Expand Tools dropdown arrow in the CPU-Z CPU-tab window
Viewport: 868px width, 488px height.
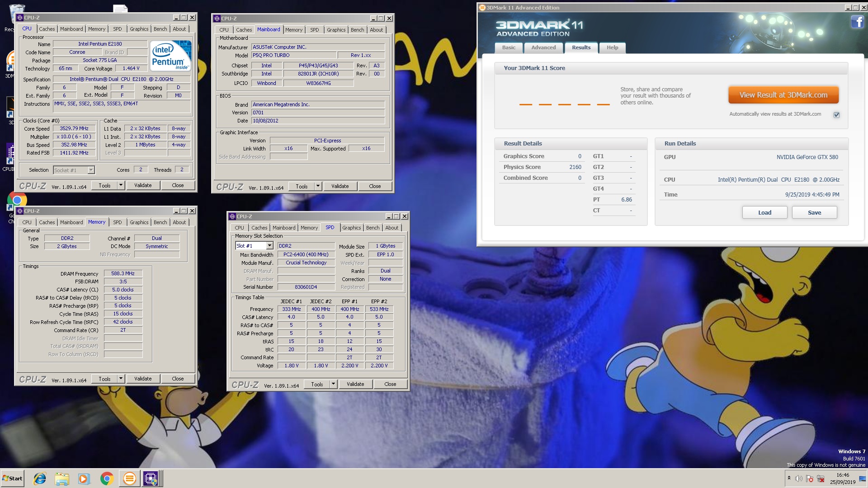121,185
